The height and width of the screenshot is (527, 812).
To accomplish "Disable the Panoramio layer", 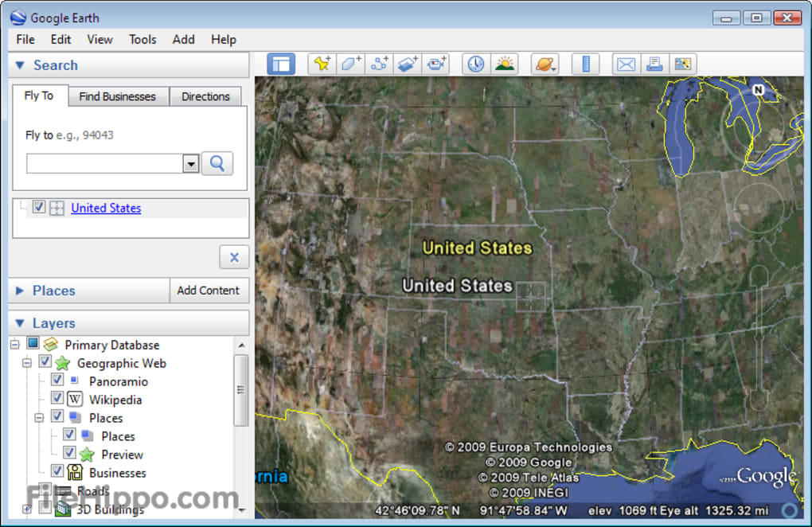I will (57, 380).
